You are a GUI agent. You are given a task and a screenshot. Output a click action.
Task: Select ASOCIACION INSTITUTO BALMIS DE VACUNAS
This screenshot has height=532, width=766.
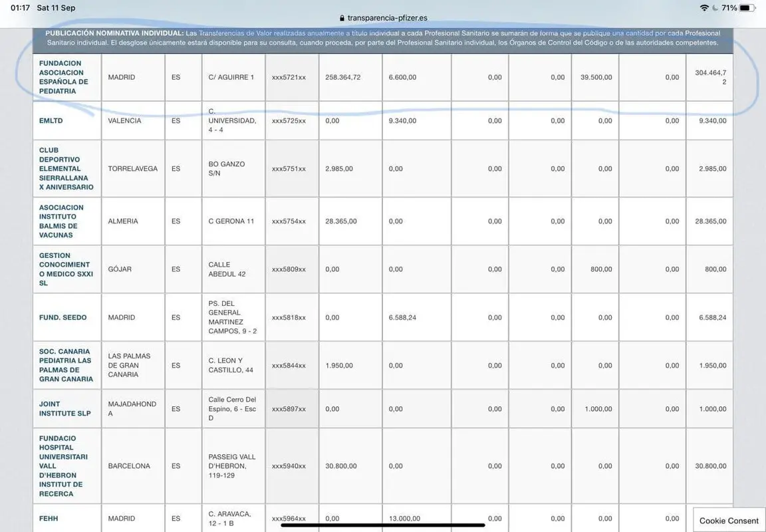pos(61,221)
